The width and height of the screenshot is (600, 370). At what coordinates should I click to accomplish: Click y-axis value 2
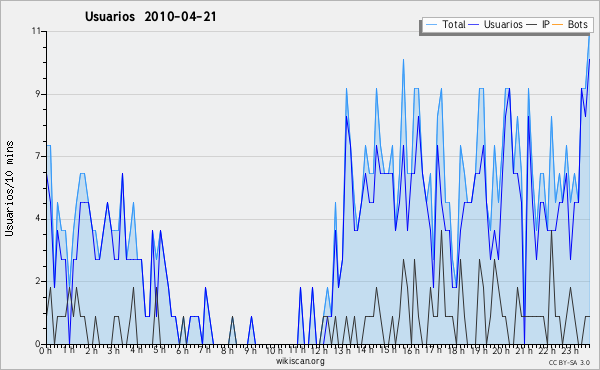(38, 281)
